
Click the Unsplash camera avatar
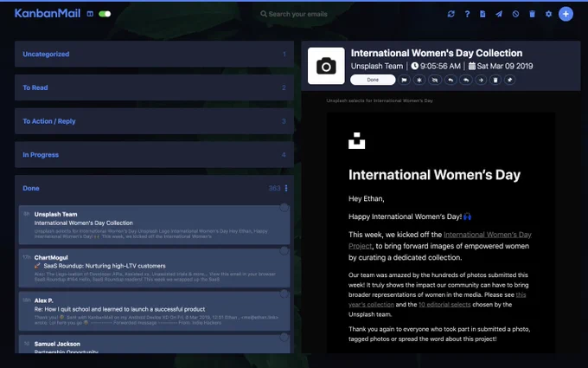click(326, 66)
